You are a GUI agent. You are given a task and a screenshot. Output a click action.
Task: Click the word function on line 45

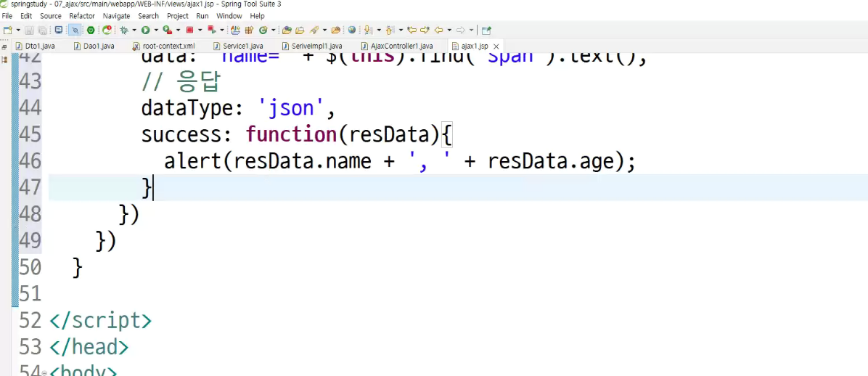pyautogui.click(x=291, y=134)
